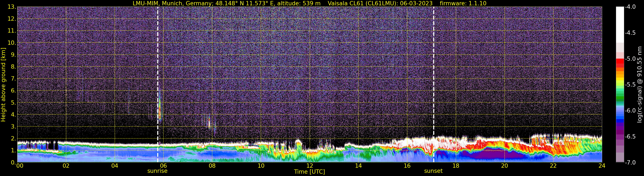
Task: Click the 'log(rc-signal) @ 910.55 nm' colorbar label
Action: coord(639,85)
